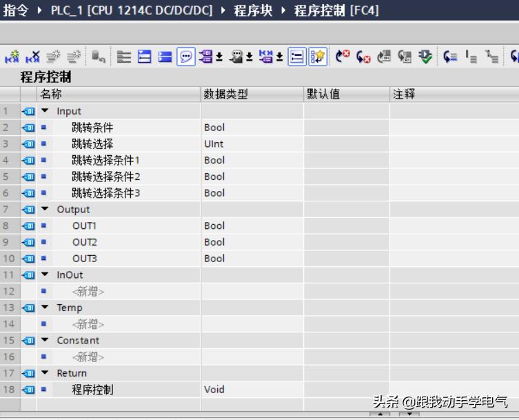Click the block-call refresh icon right of update inconsistent calls
The height and width of the screenshot is (420, 519).
click(405, 57)
